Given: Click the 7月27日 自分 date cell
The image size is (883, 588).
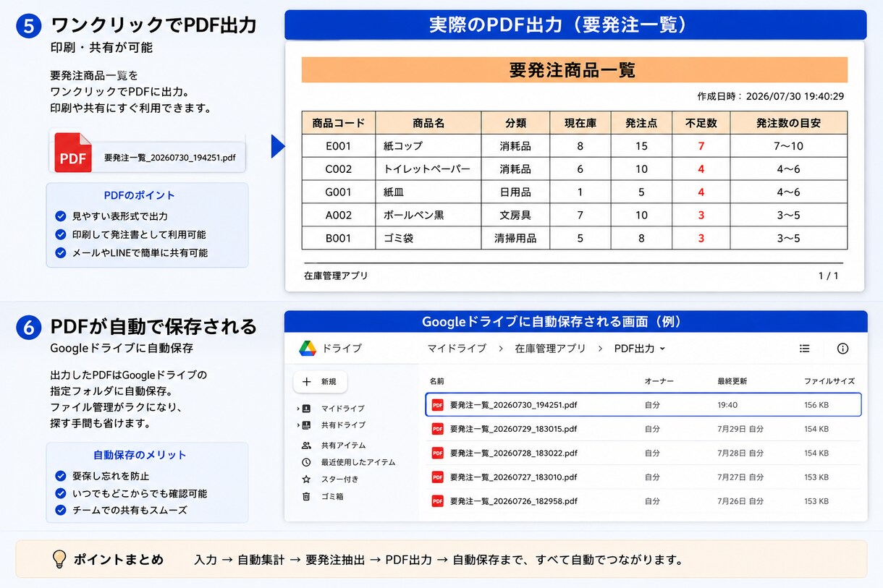Looking at the screenshot, I should [x=740, y=477].
